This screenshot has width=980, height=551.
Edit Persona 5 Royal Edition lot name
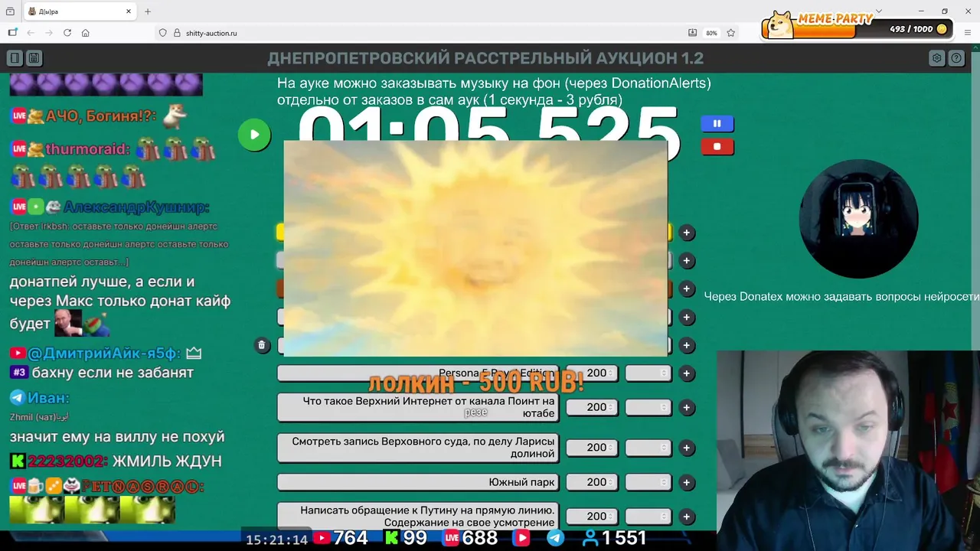point(418,373)
